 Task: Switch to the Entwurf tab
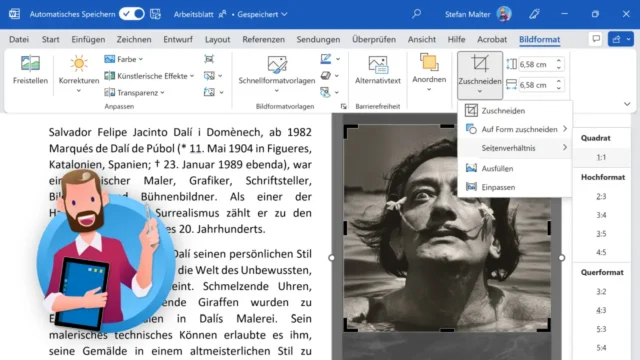click(x=178, y=40)
